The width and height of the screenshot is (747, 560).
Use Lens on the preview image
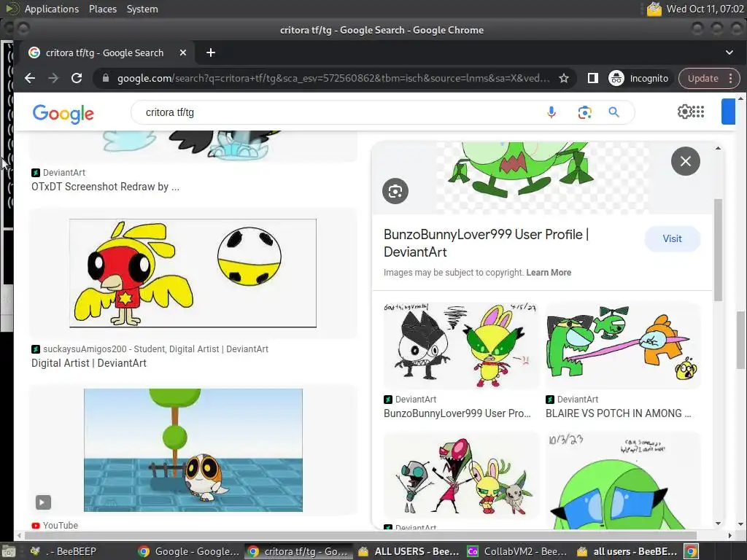click(x=395, y=191)
